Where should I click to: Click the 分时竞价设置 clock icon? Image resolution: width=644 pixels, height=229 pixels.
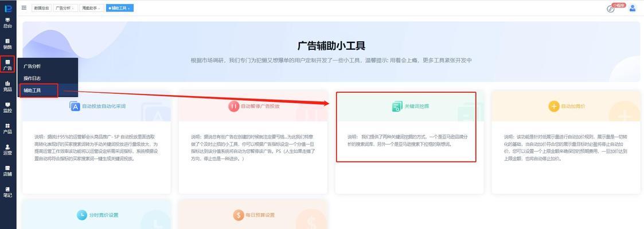click(x=82, y=215)
